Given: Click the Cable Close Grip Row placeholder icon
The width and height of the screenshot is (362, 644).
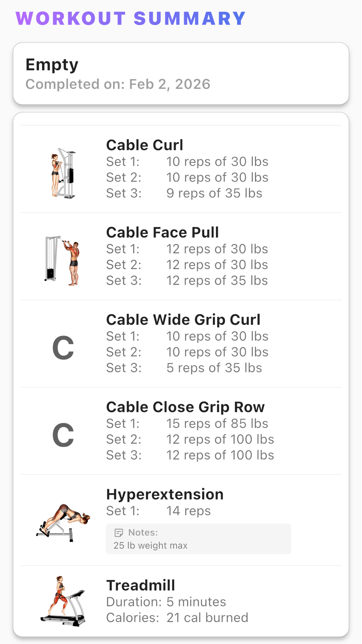Looking at the screenshot, I should (x=63, y=435).
